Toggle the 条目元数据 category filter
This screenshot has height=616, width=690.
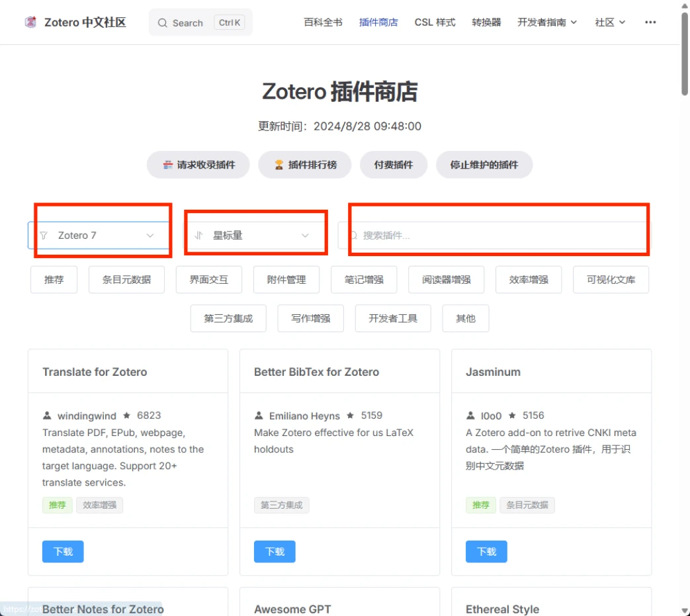coord(126,279)
